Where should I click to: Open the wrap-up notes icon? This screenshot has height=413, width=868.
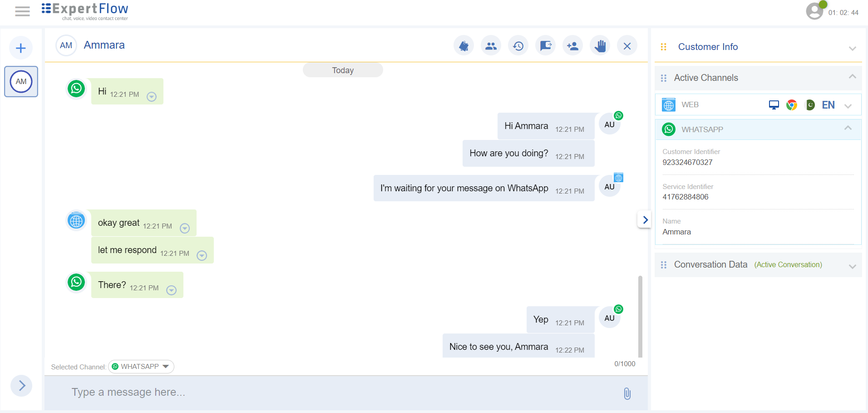[464, 46]
